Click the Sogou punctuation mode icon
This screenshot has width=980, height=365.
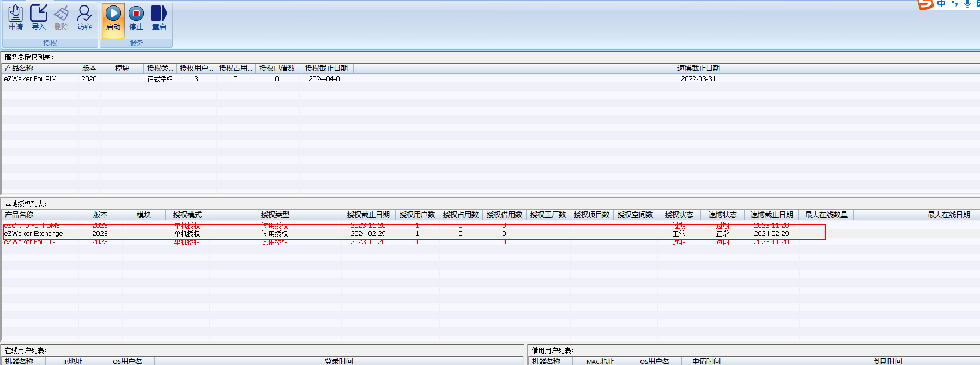tap(954, 3)
